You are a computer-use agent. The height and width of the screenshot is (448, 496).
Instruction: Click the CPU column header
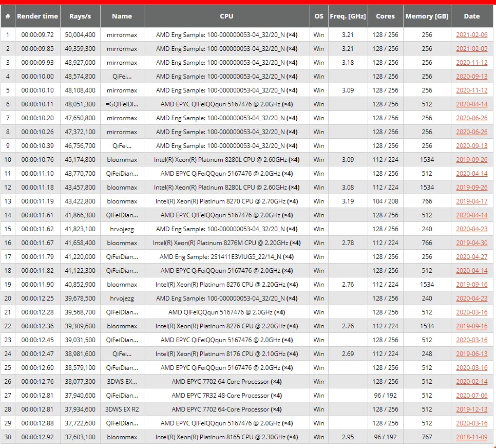(227, 16)
